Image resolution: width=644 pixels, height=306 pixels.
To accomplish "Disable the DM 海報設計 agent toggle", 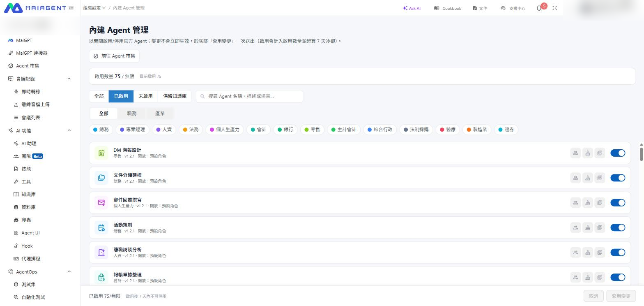I will (x=618, y=153).
